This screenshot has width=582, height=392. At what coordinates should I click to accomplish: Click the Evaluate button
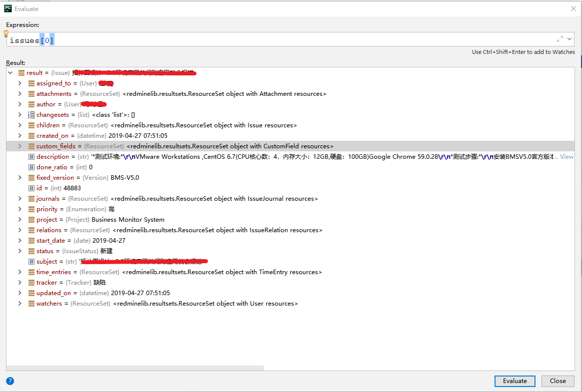[x=514, y=381]
